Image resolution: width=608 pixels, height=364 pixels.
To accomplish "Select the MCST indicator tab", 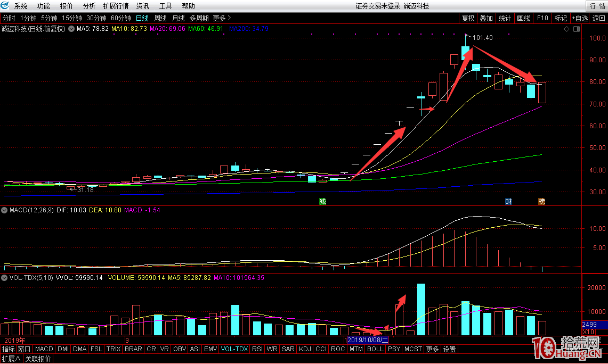I will click(413, 349).
